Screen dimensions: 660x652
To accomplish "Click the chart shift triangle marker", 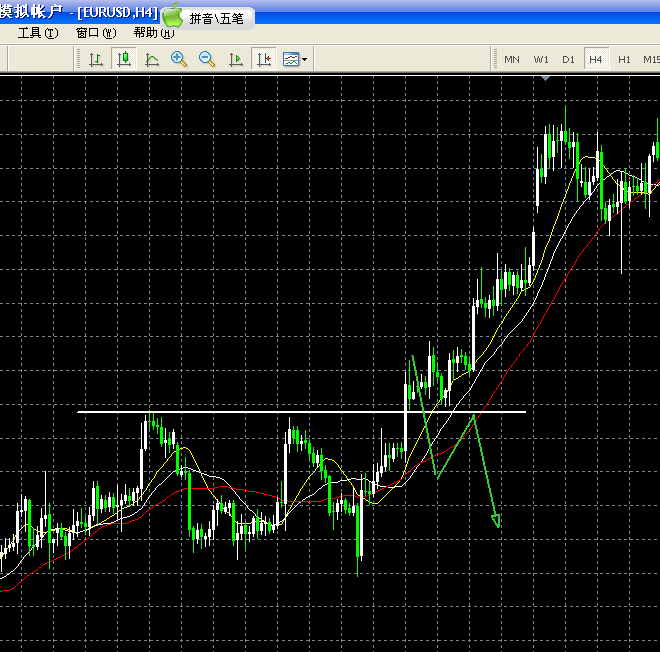I will click(x=546, y=78).
